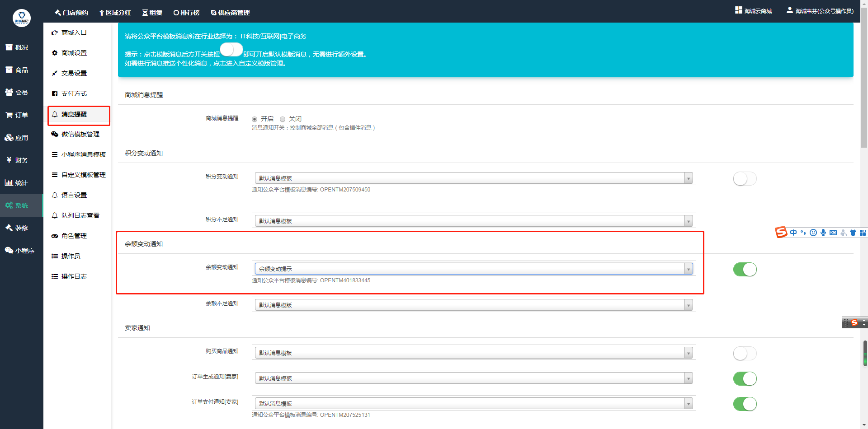This screenshot has width=868, height=429.
Task: Open 微信模板管理 in settings submenu
Action: (80, 134)
